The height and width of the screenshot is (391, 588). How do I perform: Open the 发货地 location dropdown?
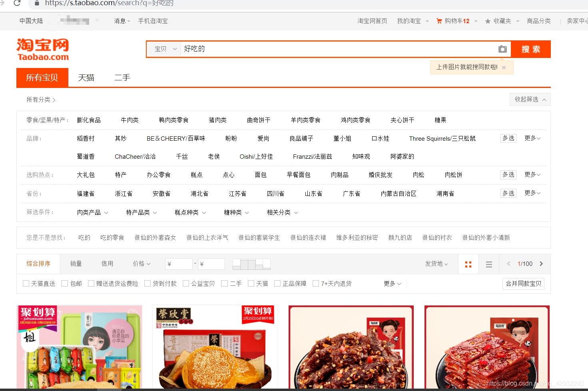tap(437, 263)
